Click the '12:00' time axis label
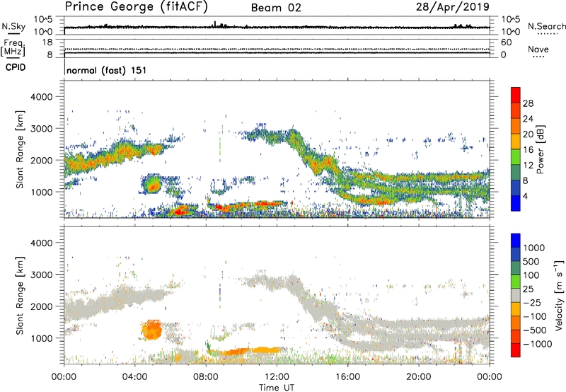Viewport: 566px width, 392px height. click(x=277, y=377)
